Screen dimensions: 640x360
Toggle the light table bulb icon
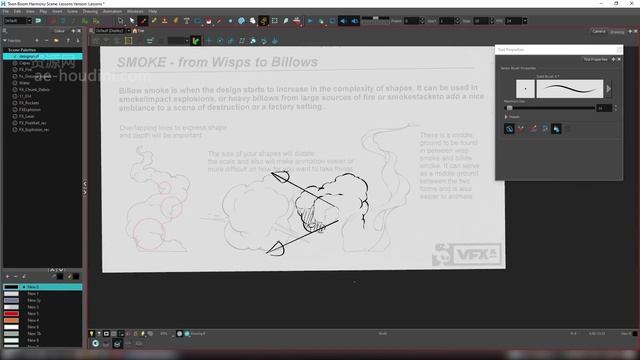(x=91, y=334)
